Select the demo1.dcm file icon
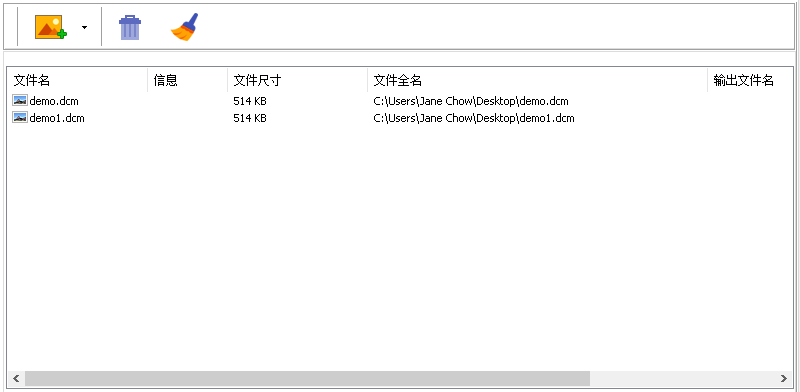Image resolution: width=800 pixels, height=392 pixels. coord(20,118)
